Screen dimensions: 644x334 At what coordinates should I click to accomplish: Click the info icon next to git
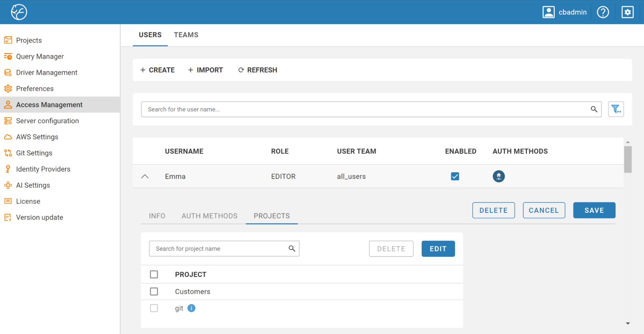tap(191, 308)
